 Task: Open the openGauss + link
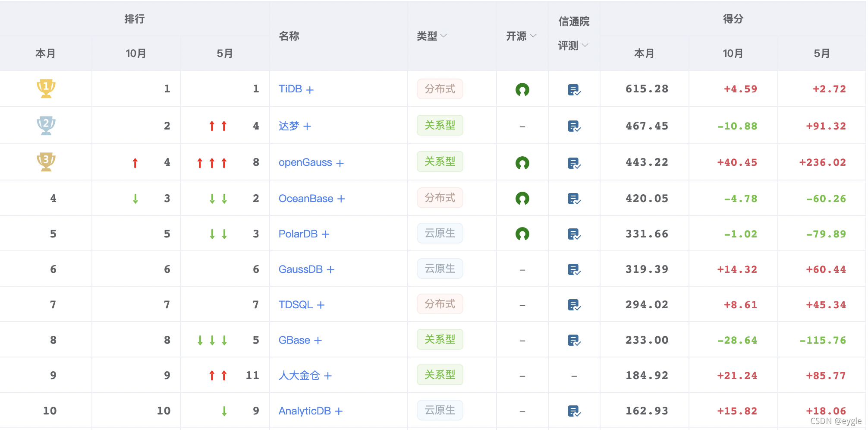click(x=311, y=163)
